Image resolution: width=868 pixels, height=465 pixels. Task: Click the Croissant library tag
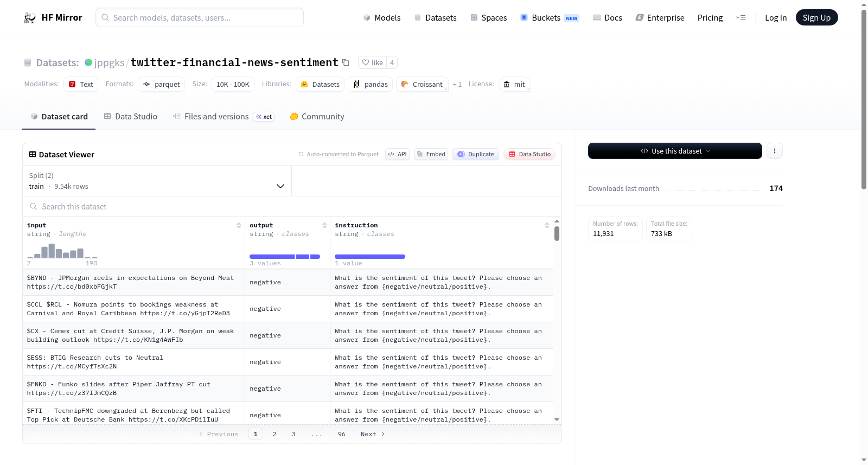(422, 84)
